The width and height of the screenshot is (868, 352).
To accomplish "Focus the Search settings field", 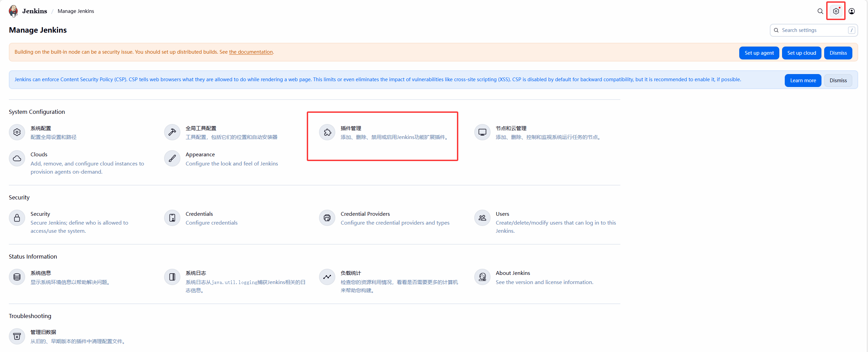I will tap(814, 30).
